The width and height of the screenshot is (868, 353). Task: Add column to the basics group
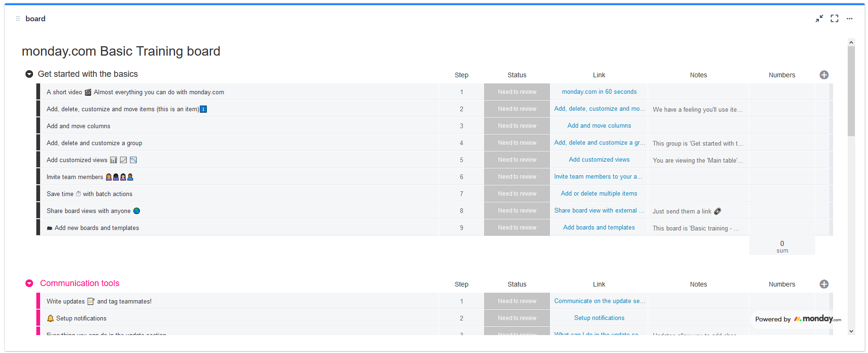click(824, 75)
